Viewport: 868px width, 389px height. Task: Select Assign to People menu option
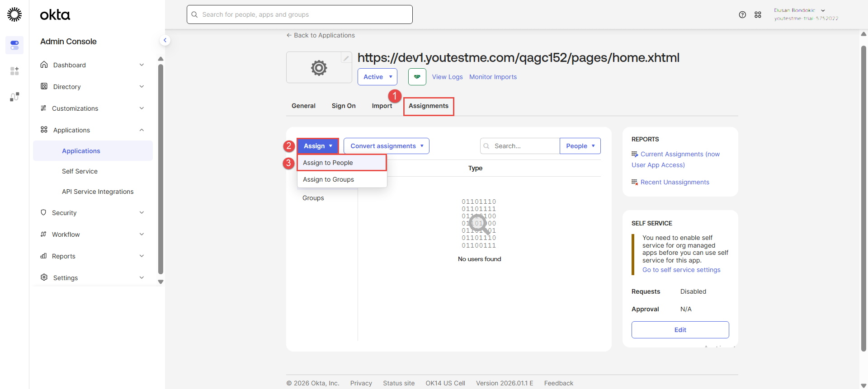[x=328, y=163]
